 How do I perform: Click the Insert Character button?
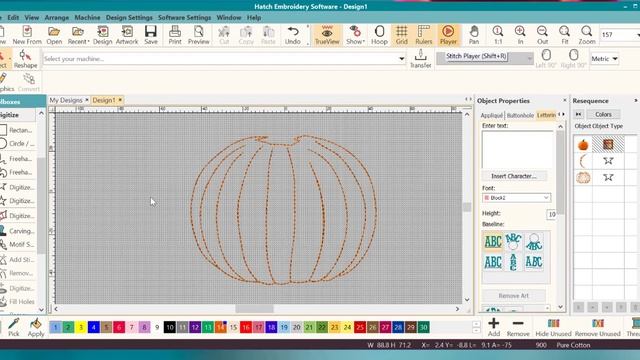[513, 176]
